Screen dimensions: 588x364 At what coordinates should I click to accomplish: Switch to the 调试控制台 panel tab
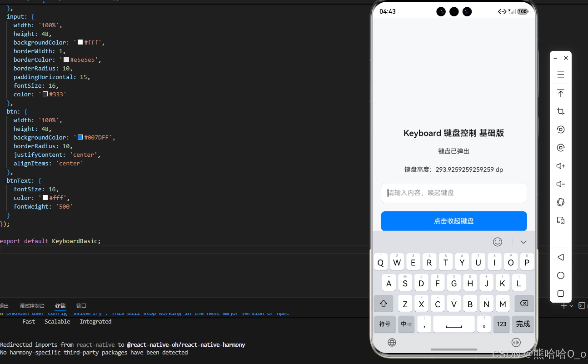[32, 306]
